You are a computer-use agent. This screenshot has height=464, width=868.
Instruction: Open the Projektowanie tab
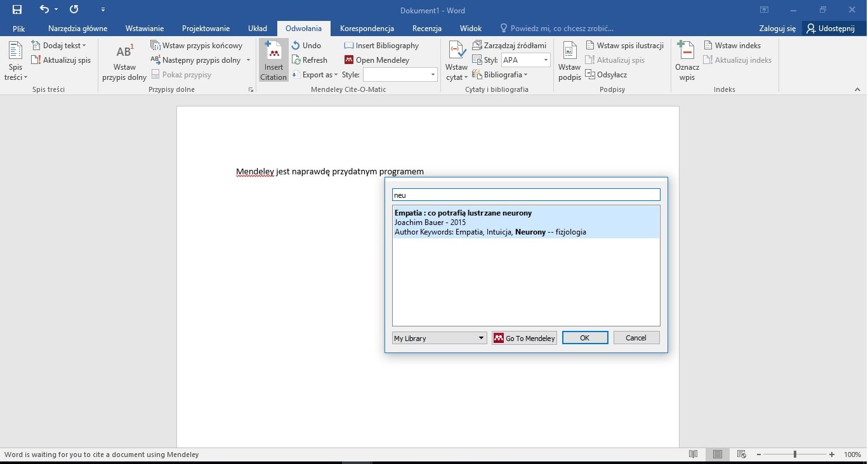(x=206, y=29)
